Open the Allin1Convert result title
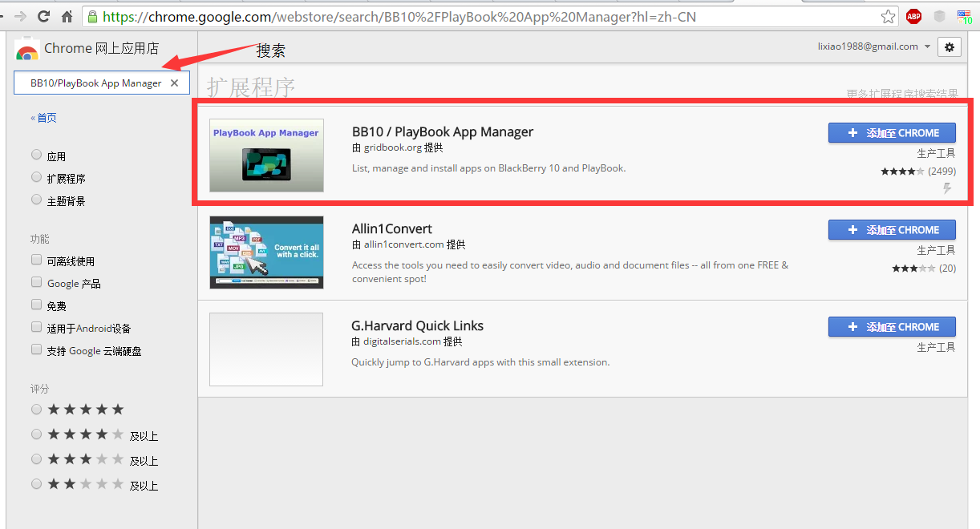 [392, 228]
